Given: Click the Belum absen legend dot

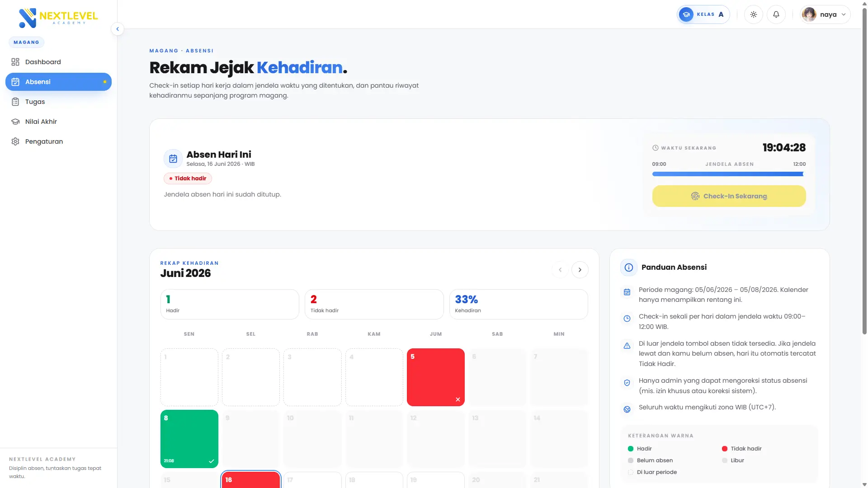Looking at the screenshot, I should [631, 460].
